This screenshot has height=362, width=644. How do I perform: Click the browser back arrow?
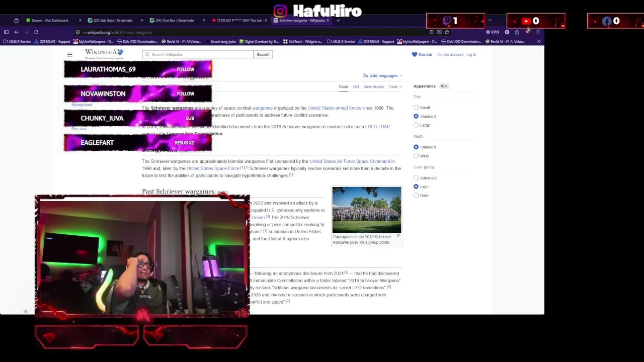pos(16,32)
